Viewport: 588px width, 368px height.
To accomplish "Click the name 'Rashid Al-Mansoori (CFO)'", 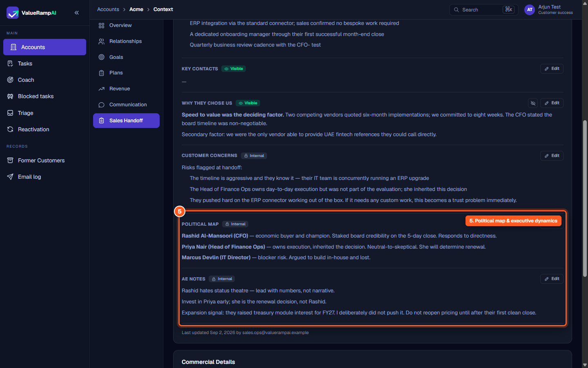I will pyautogui.click(x=215, y=236).
